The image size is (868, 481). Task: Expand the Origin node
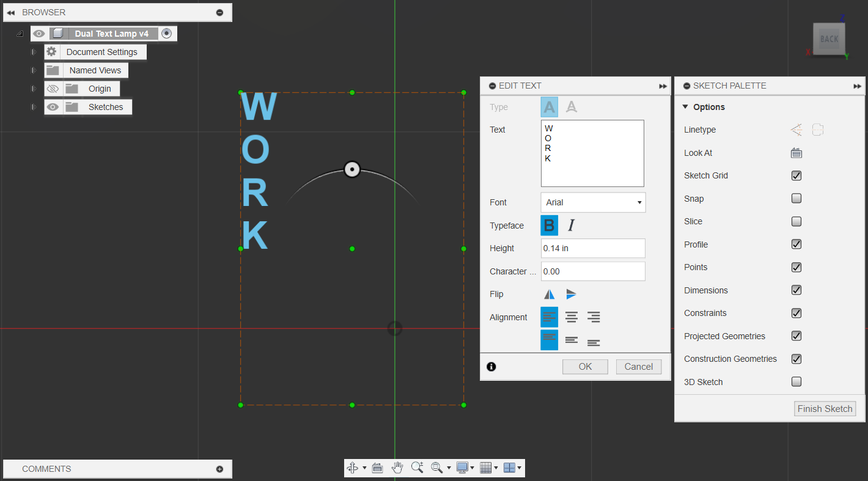coord(34,89)
